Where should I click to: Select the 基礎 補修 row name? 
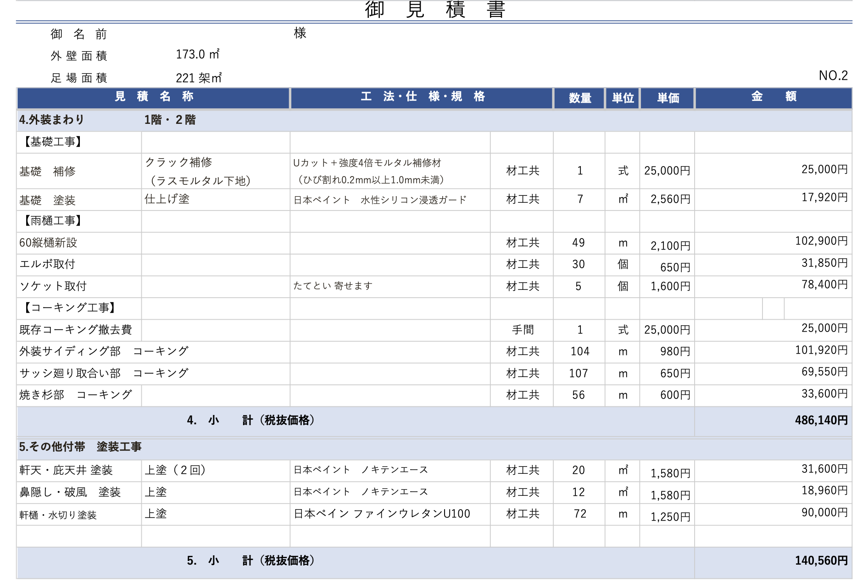[47, 172]
